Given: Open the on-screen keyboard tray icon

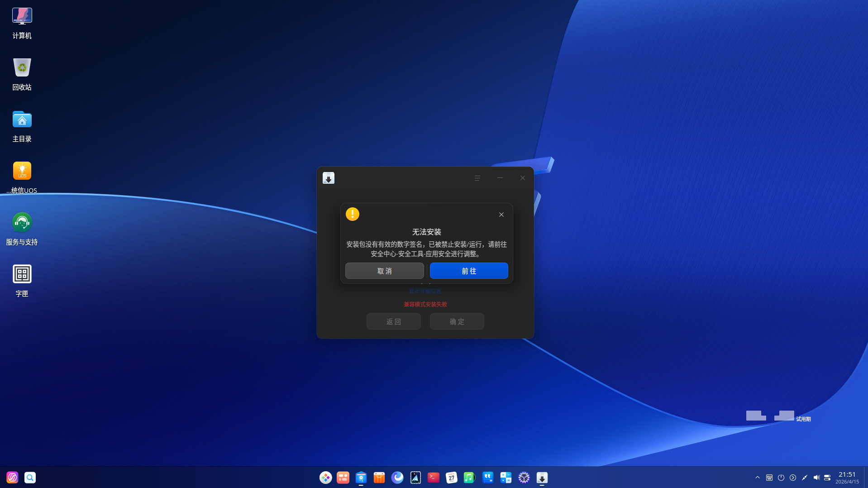Looking at the screenshot, I should click(x=769, y=478).
